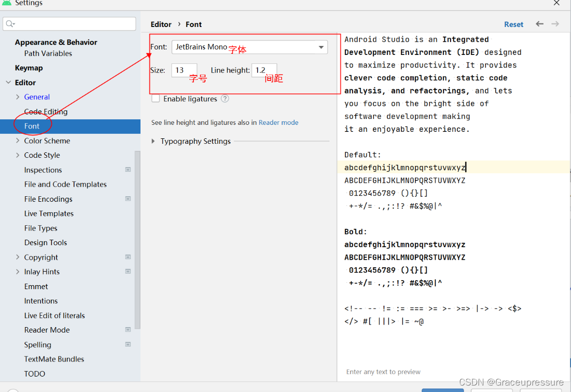Open the Design Tools page

[45, 243]
